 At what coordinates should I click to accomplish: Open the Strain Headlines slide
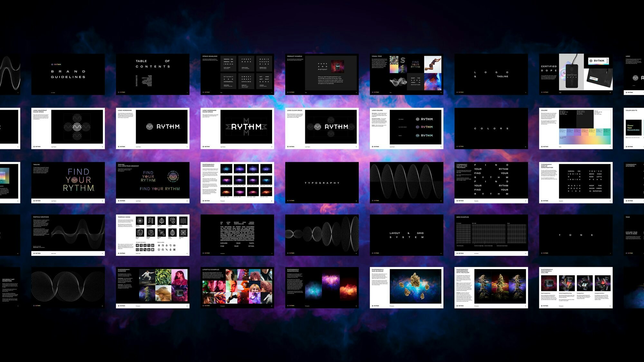tap(237, 74)
